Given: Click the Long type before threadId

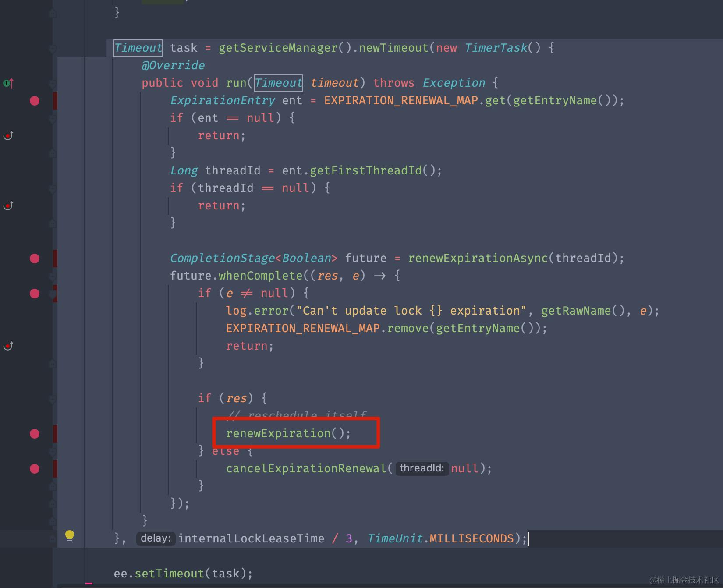Looking at the screenshot, I should click(x=184, y=170).
